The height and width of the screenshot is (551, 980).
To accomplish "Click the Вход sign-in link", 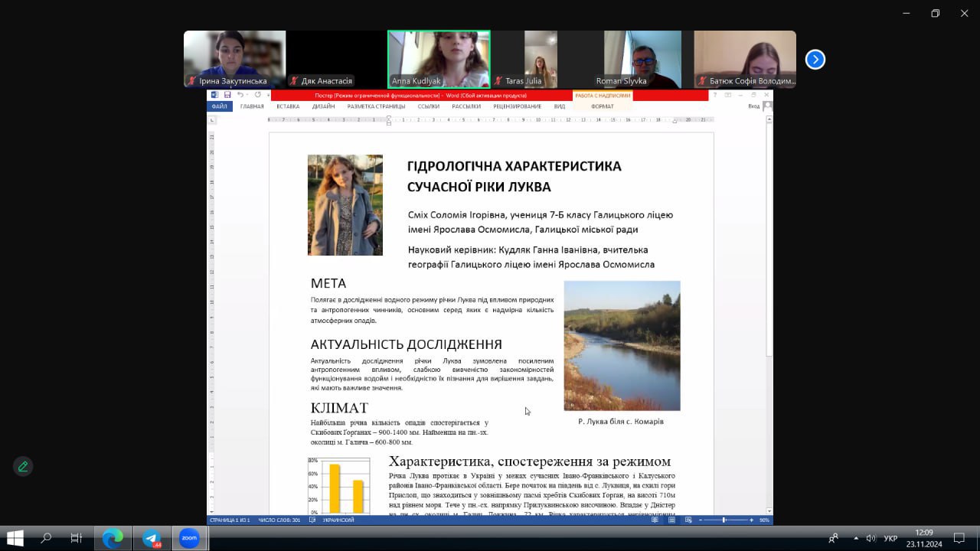I will [753, 106].
